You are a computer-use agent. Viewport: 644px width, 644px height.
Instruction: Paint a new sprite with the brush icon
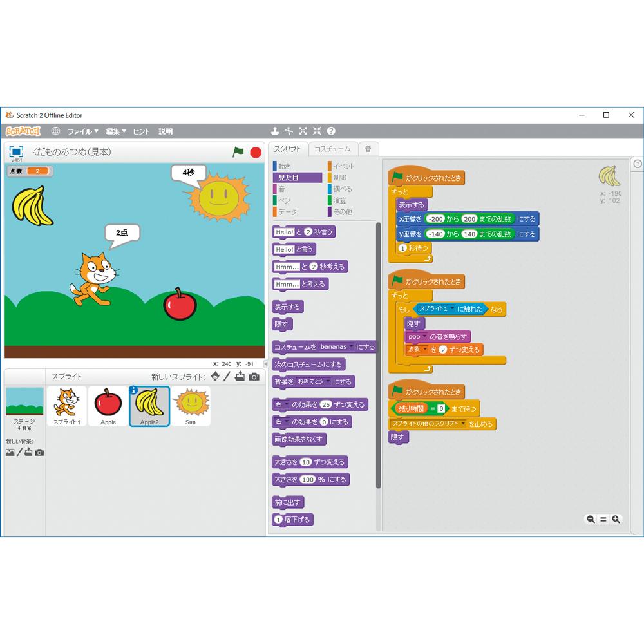click(227, 376)
